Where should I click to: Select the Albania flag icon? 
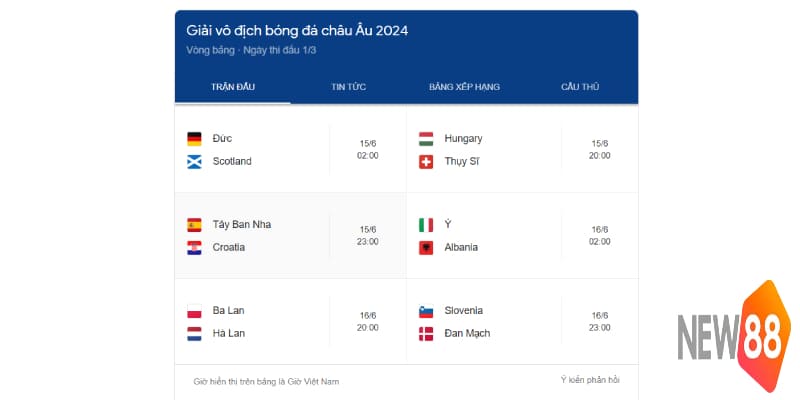[426, 247]
